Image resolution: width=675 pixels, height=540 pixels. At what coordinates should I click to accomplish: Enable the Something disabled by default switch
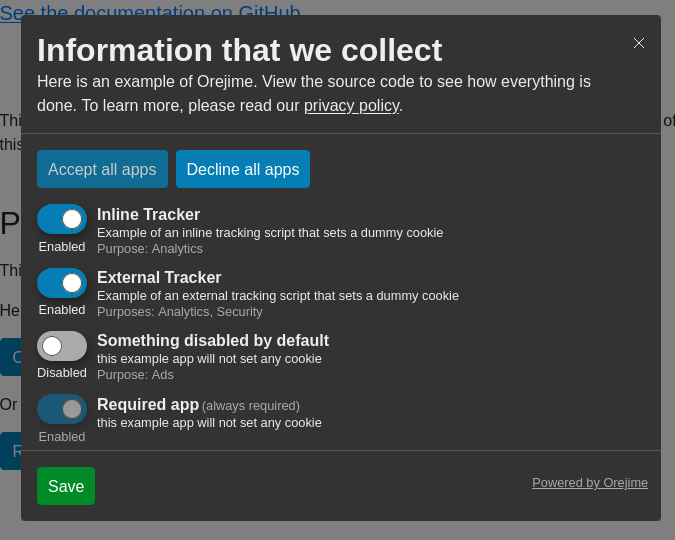point(62,346)
